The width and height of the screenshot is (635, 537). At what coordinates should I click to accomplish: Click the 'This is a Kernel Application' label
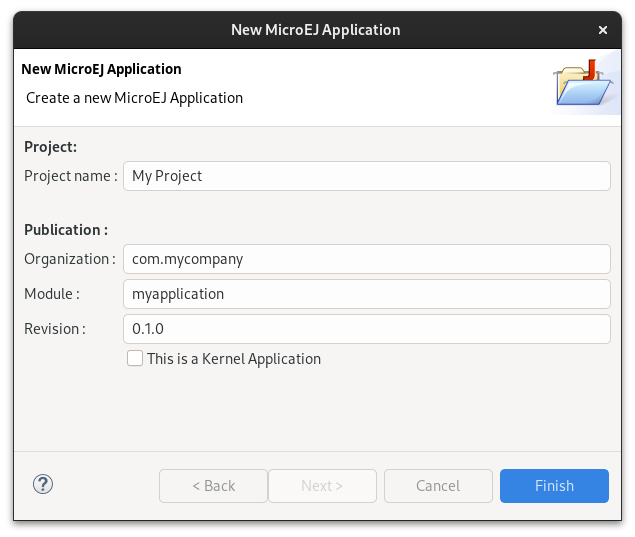pyautogui.click(x=233, y=358)
